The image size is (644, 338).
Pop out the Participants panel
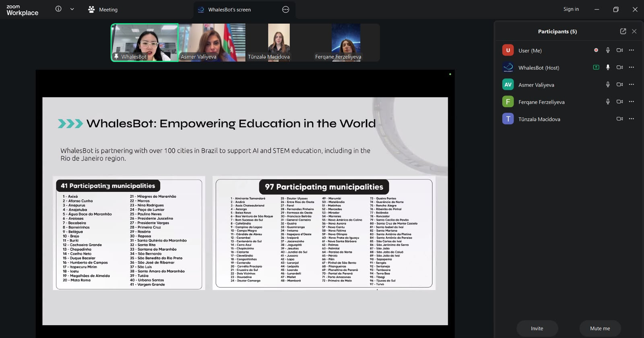pyautogui.click(x=623, y=31)
